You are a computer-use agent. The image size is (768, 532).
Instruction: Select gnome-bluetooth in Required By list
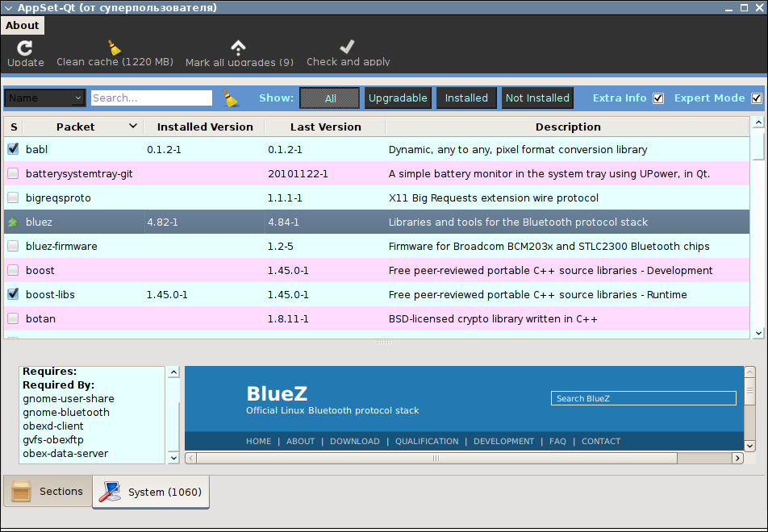coord(66,412)
